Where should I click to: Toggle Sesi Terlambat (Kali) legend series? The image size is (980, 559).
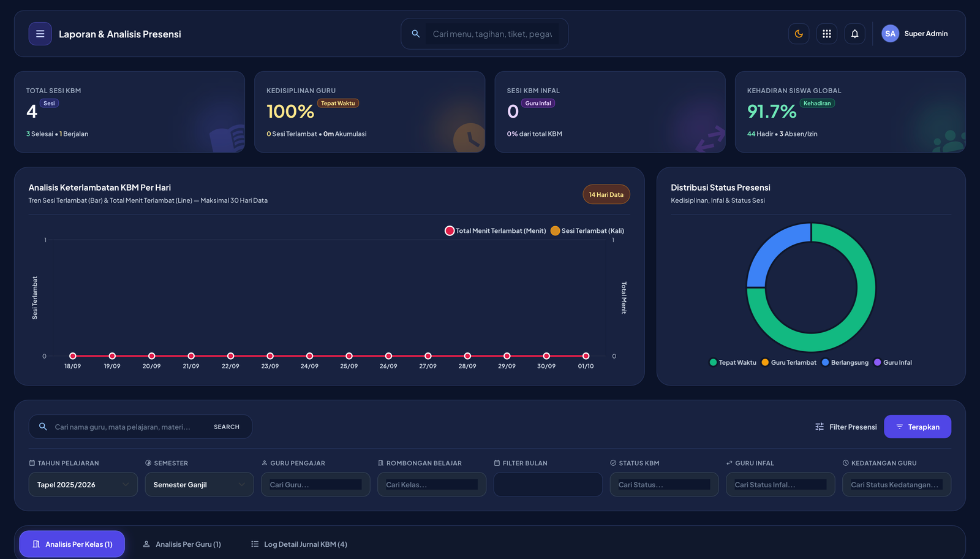tap(587, 231)
